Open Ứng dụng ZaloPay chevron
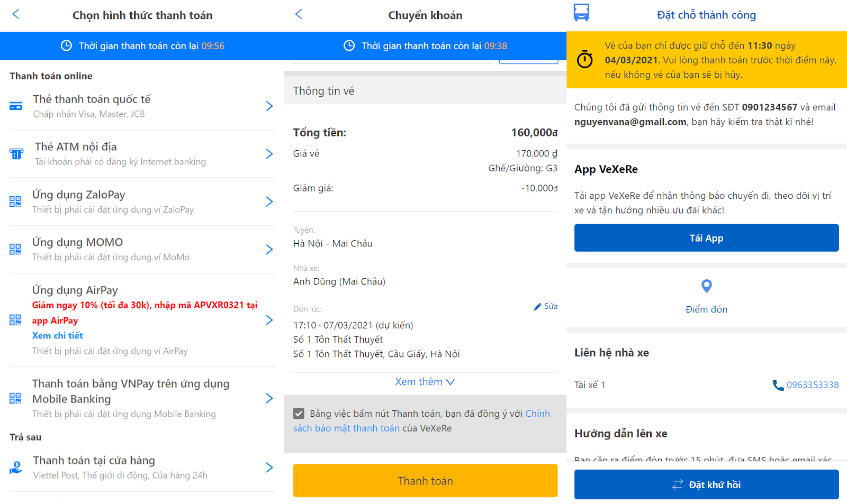Image resolution: width=847 pixels, height=504 pixels. tap(269, 201)
